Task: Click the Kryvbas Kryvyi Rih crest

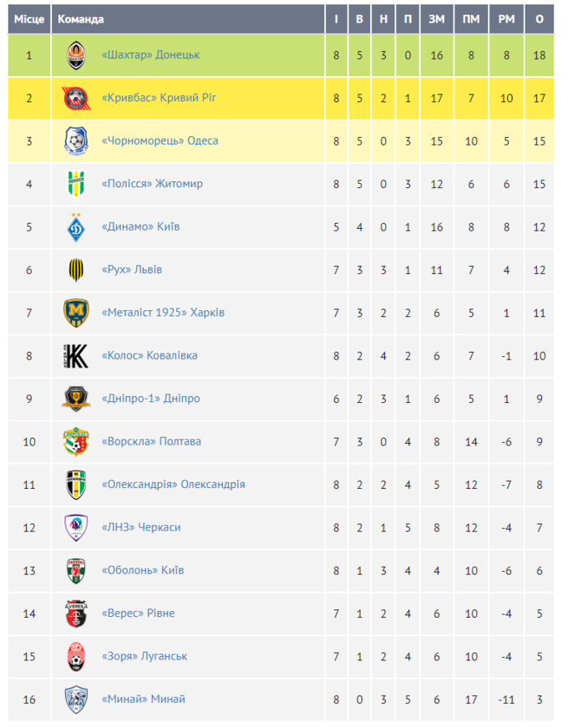Action: click(x=76, y=99)
